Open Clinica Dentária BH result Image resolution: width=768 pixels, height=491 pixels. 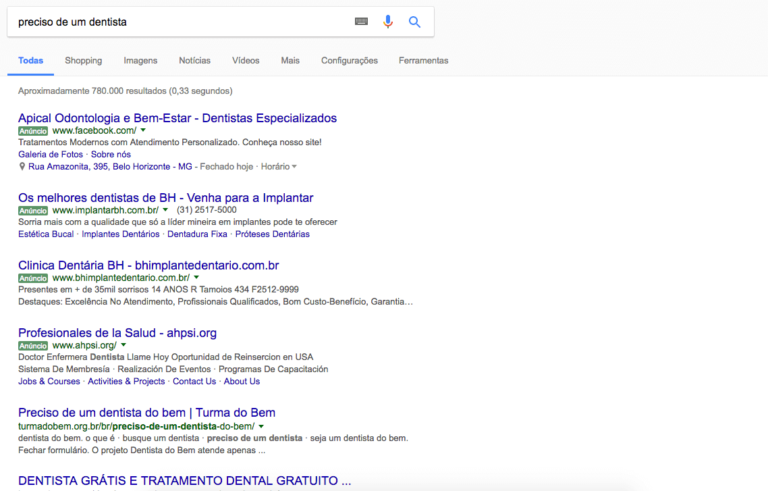148,265
